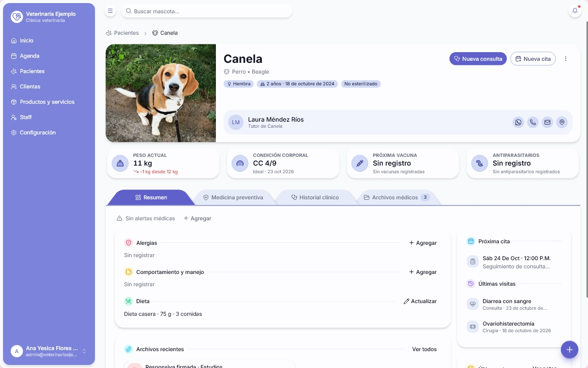Schedule a Nueva cita
Image resolution: width=588 pixels, height=368 pixels.
click(533, 59)
